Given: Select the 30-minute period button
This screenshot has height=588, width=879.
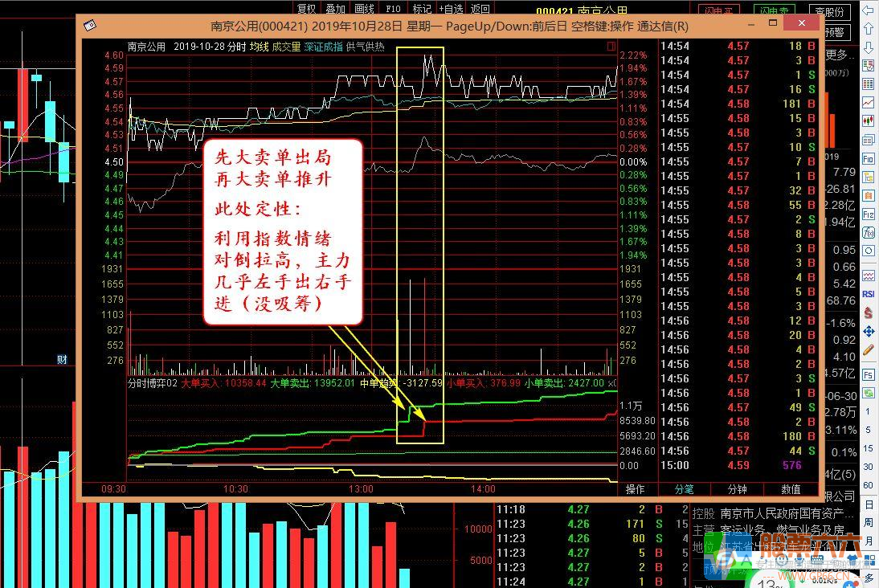Looking at the screenshot, I should pyautogui.click(x=869, y=467).
